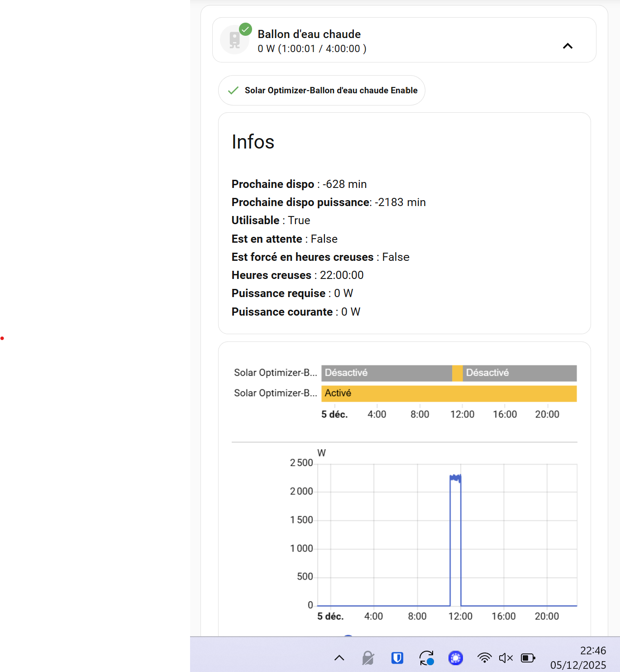The image size is (620, 672).
Task: Click the crossed-out padlock tray icon
Action: [x=368, y=658]
